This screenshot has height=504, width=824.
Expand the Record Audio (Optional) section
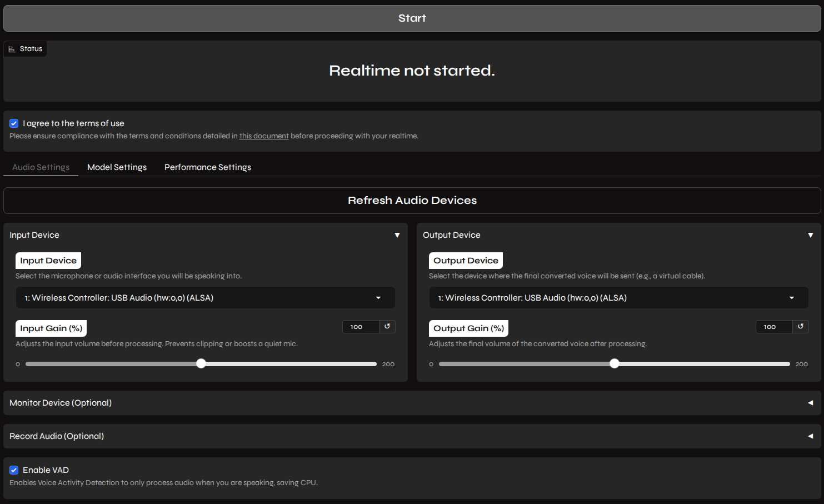click(x=412, y=436)
